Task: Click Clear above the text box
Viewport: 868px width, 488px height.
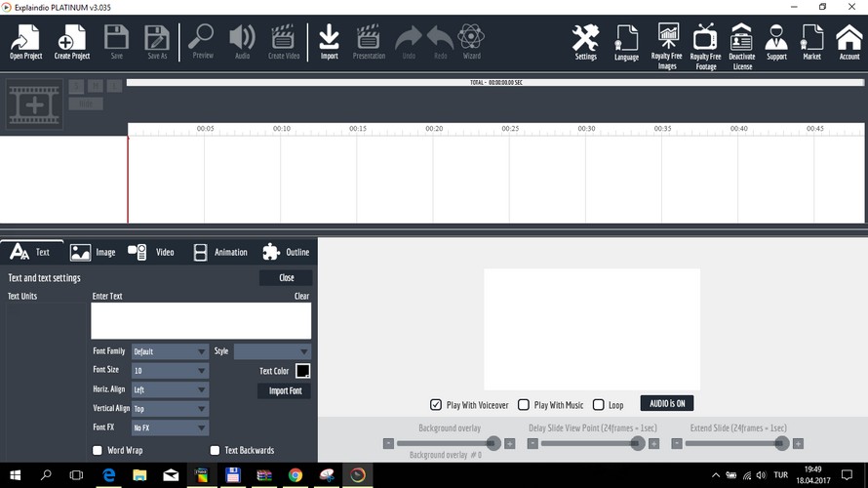Action: 301,296
